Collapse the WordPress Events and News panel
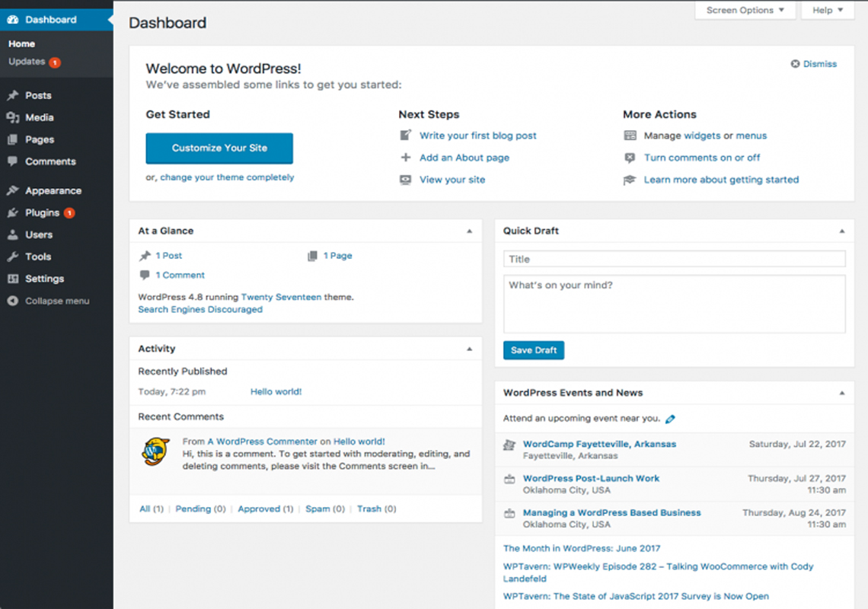868x609 pixels. [x=842, y=393]
